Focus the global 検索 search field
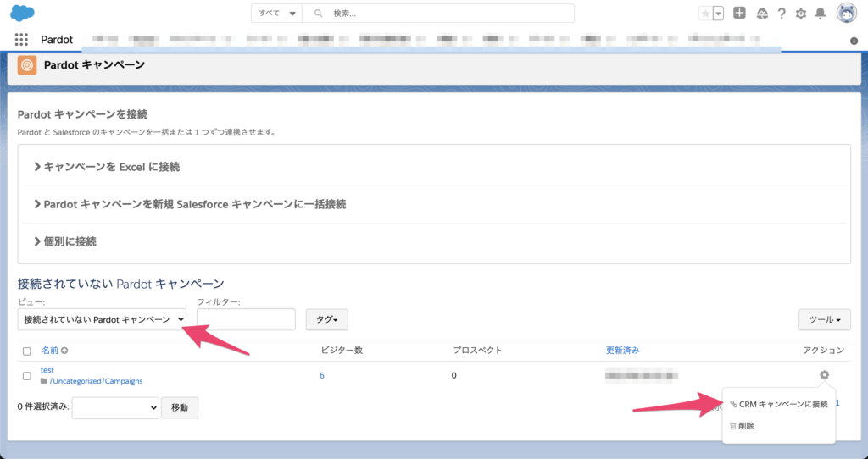 coord(438,14)
